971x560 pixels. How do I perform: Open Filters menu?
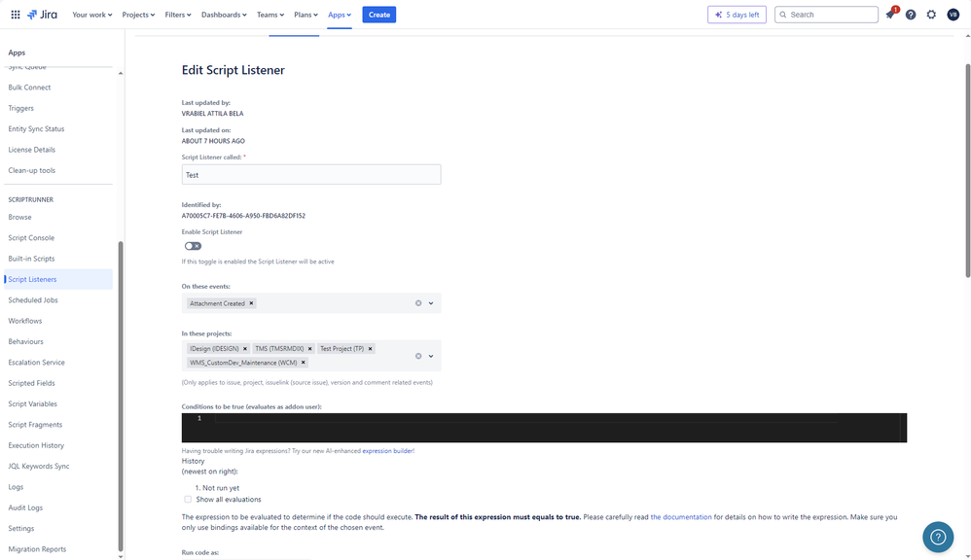178,15
